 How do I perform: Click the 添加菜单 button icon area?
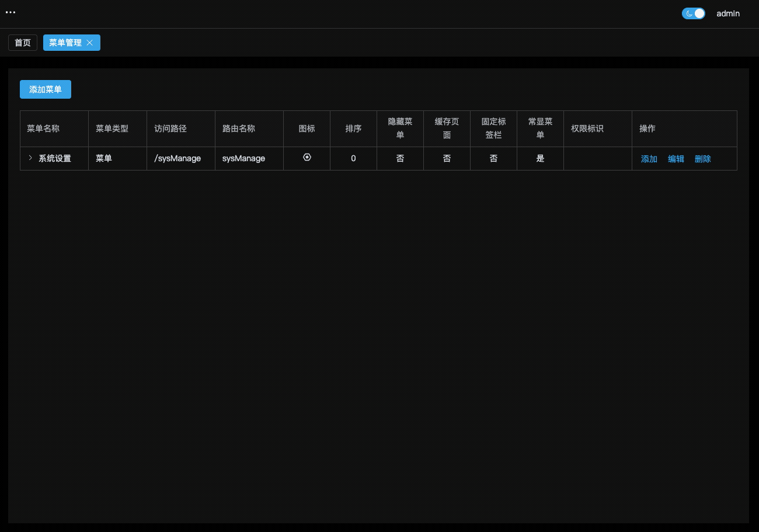click(45, 89)
